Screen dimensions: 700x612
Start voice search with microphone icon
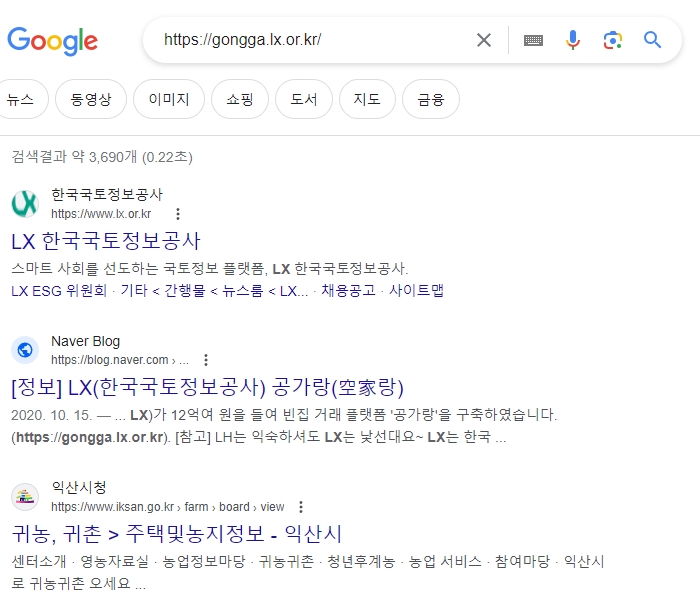pos(573,40)
